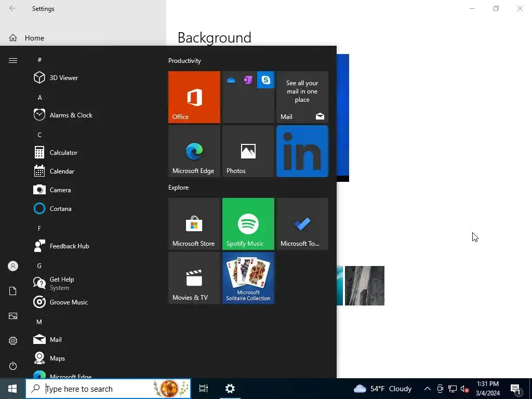Click the Explore group title
Image resolution: width=532 pixels, height=399 pixels.
coord(179,187)
